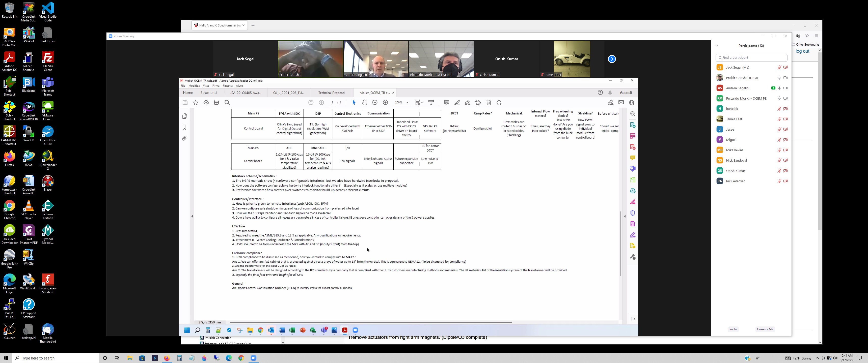Viewport: 868px width, 363px height.
Task: Click the Intralab Connection bookmark link
Action: tap(218, 338)
